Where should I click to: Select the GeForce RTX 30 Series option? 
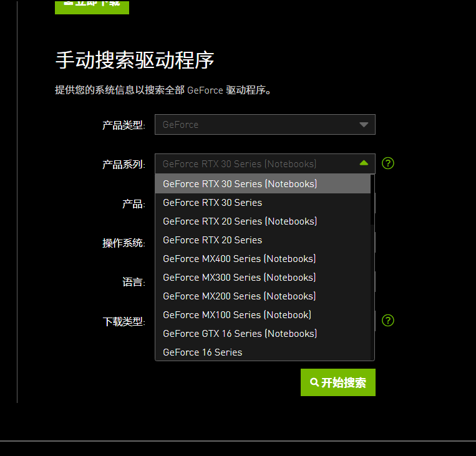click(263, 203)
